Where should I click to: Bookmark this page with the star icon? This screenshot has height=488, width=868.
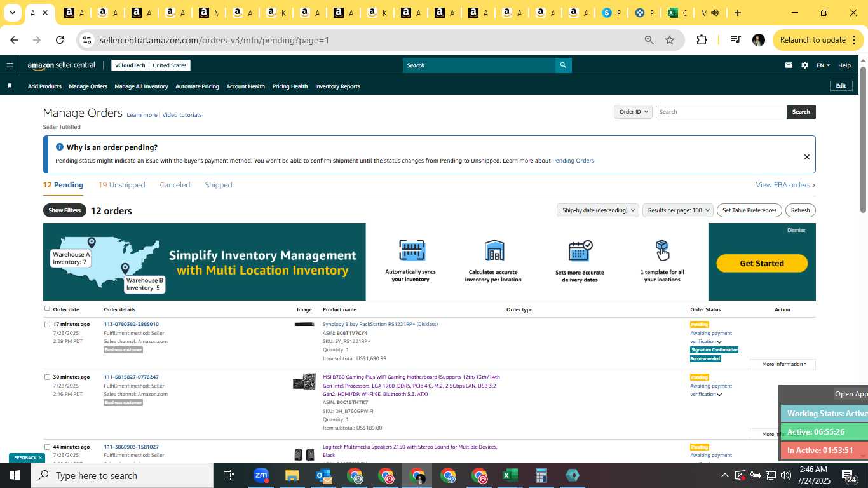670,40
